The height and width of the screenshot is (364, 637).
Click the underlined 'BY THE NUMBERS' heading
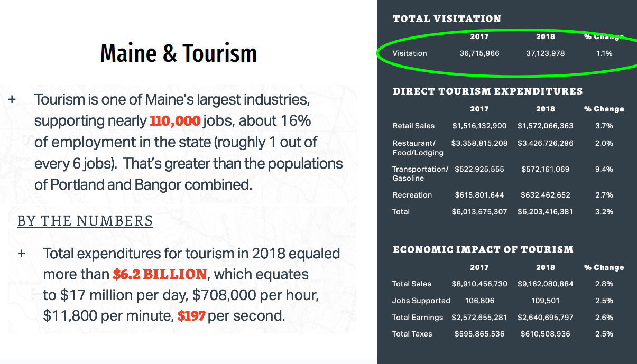tap(85, 221)
